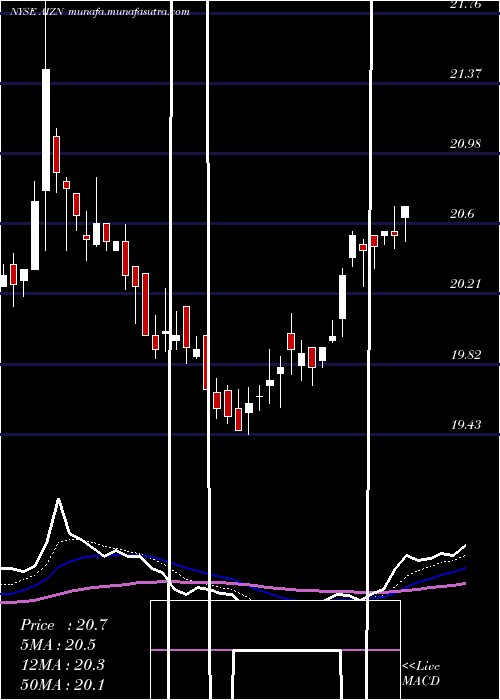Click the '<<Live MACD' label
500x700 pixels.
421,673
